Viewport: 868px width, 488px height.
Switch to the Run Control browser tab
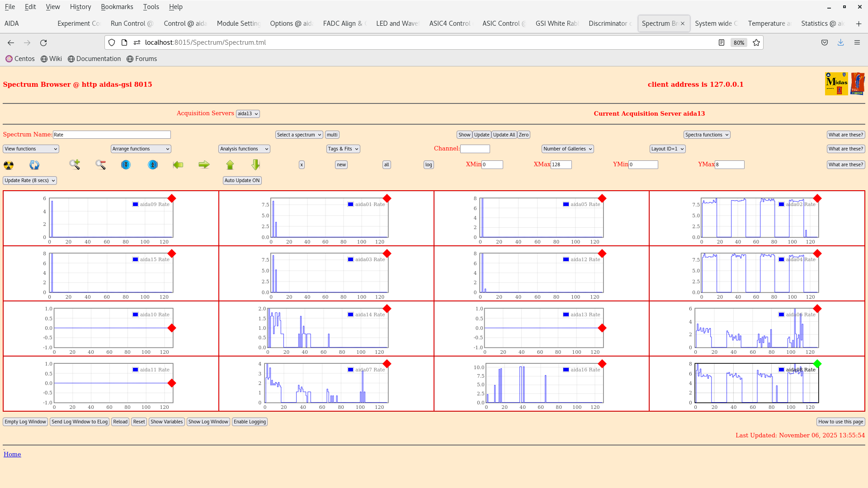point(132,23)
